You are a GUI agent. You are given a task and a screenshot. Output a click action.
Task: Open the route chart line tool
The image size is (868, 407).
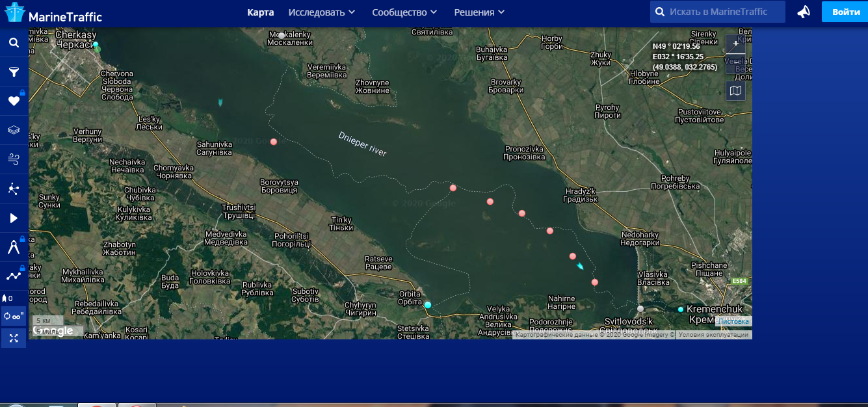click(x=14, y=276)
